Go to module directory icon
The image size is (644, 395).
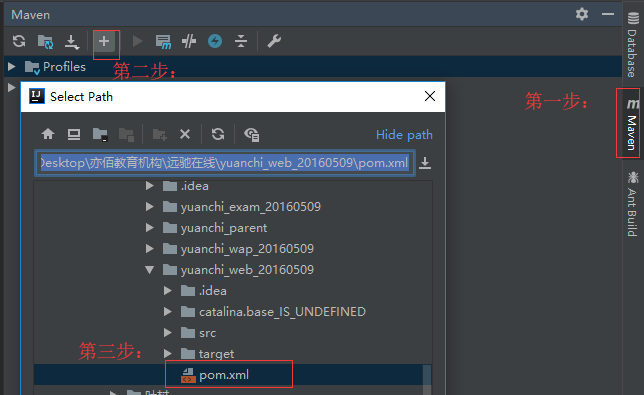126,134
